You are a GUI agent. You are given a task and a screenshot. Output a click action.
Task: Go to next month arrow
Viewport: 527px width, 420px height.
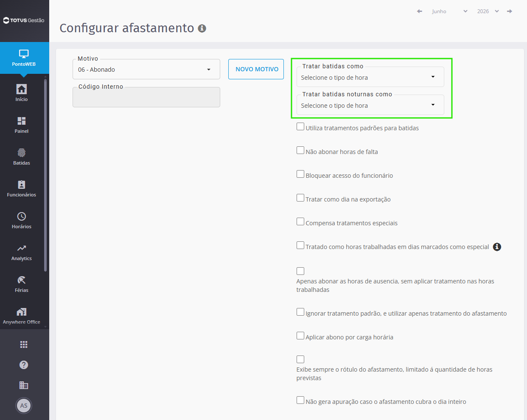(510, 11)
